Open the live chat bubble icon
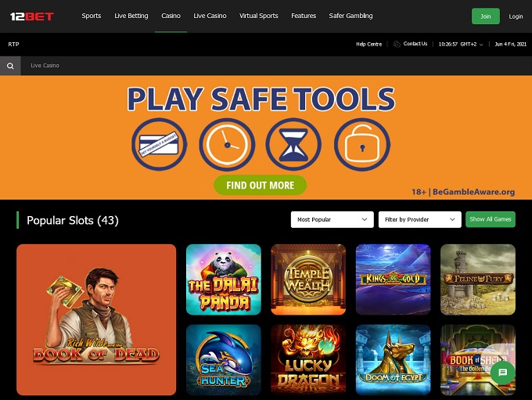The height and width of the screenshot is (400, 532). [x=502, y=373]
